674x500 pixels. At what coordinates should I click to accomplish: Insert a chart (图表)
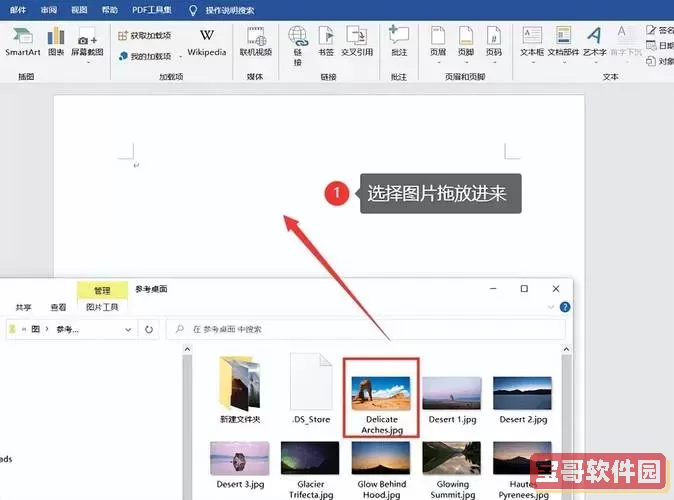point(56,42)
